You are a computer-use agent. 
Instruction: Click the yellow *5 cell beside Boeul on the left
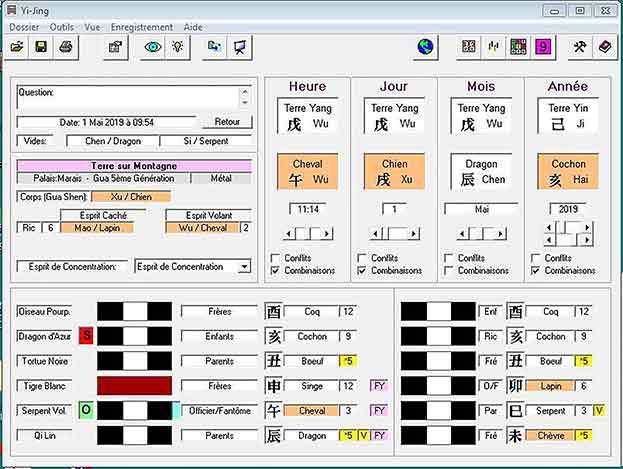click(x=348, y=361)
